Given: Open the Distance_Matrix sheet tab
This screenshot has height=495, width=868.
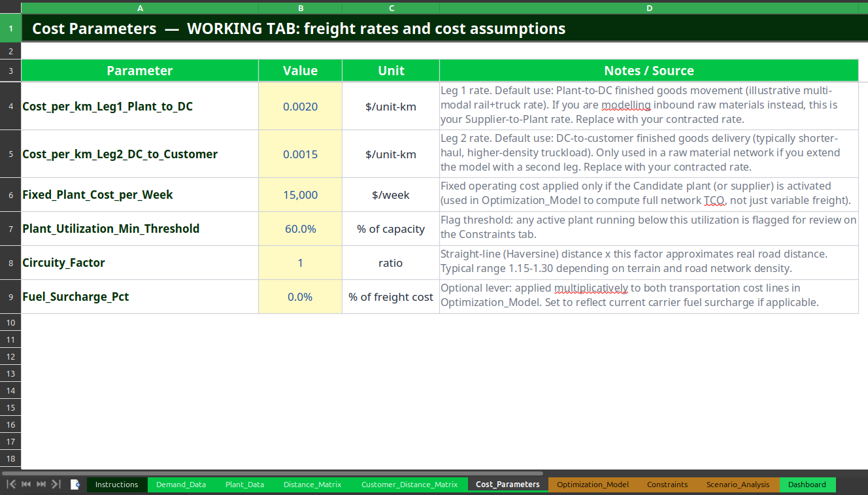Looking at the screenshot, I should 312,485.
